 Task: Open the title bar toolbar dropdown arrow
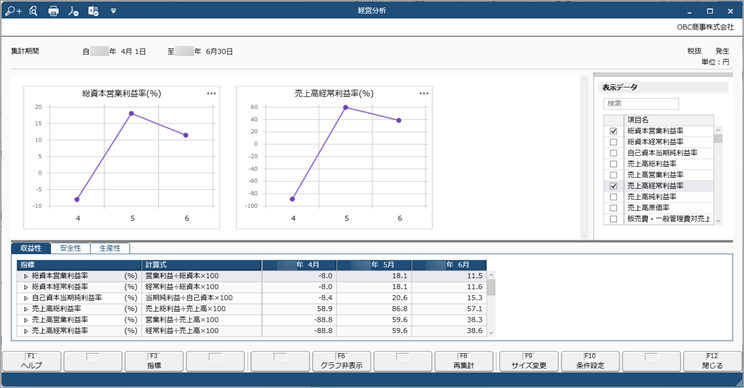[113, 10]
